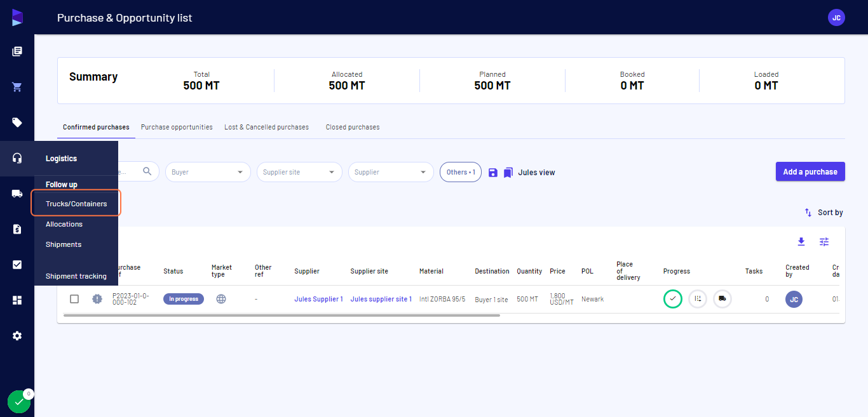Click the In progress status badge
The height and width of the screenshot is (417, 868).
coord(184,299)
